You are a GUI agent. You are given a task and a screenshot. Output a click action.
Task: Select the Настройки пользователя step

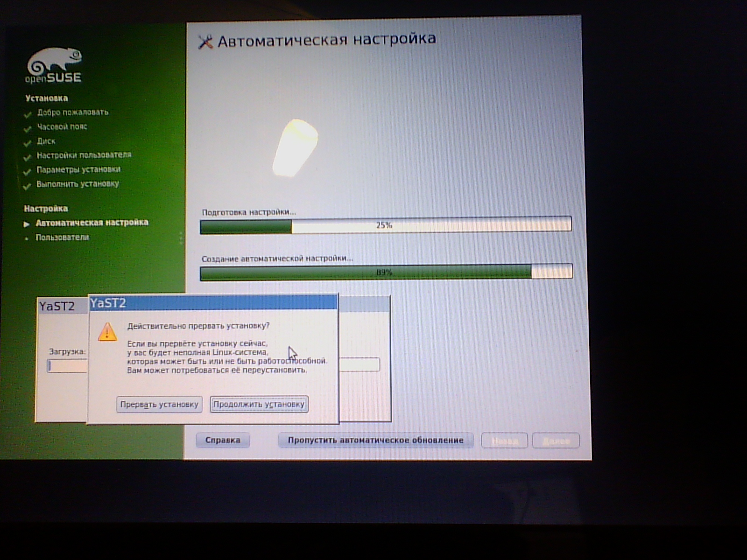coord(84,155)
